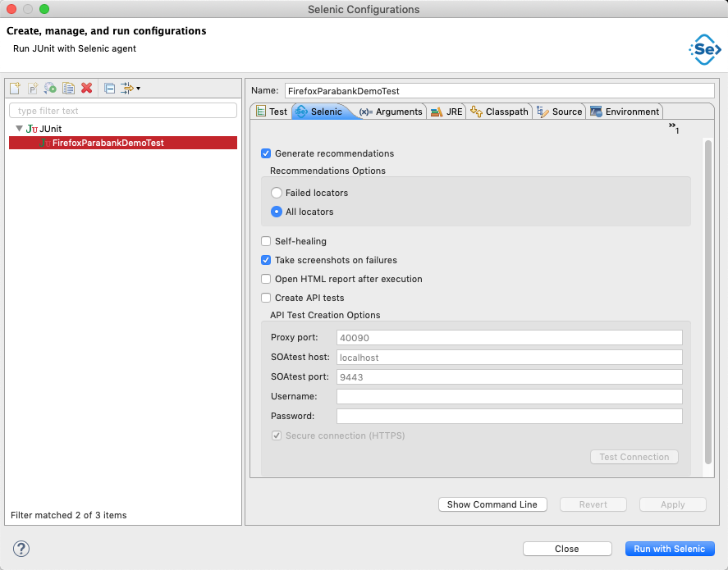Click the type filter text field

coord(123,111)
